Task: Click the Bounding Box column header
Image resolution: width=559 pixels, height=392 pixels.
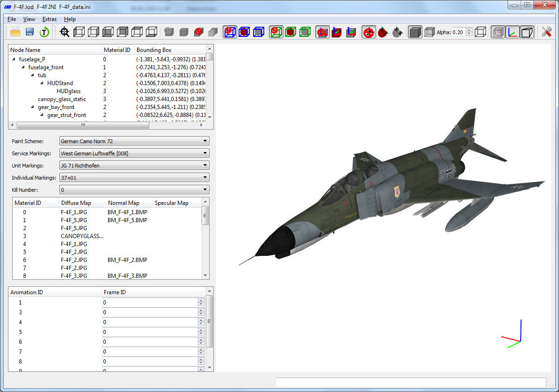Action: coord(154,50)
